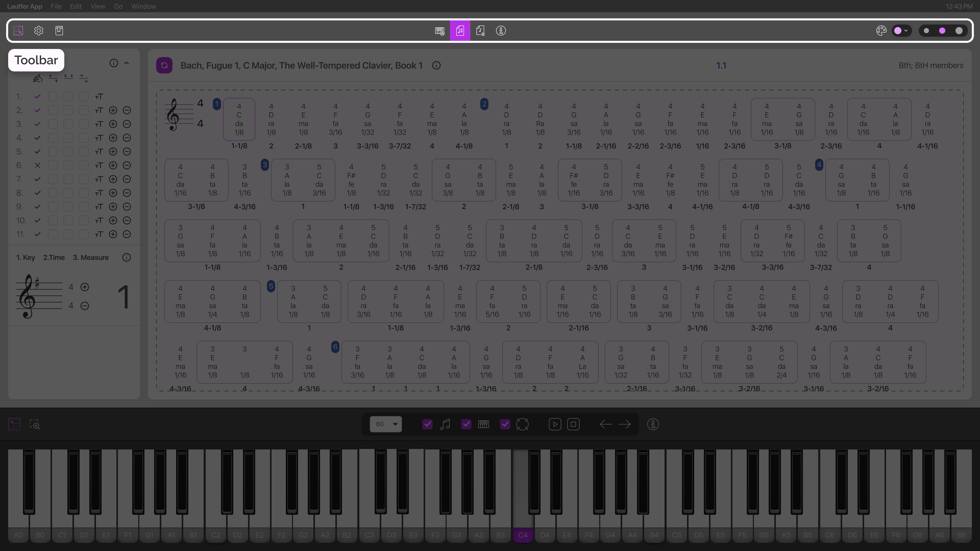The image size is (980, 551).
Task: Open the color palette icon
Action: click(881, 31)
